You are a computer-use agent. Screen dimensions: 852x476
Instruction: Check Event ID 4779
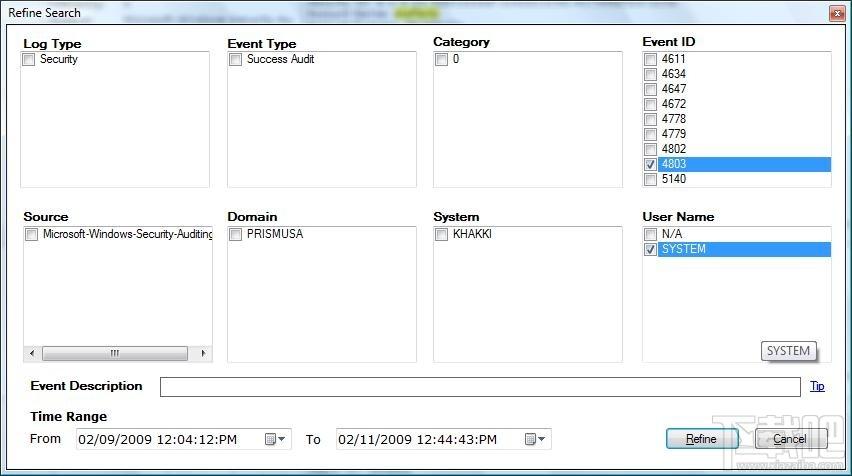point(650,134)
